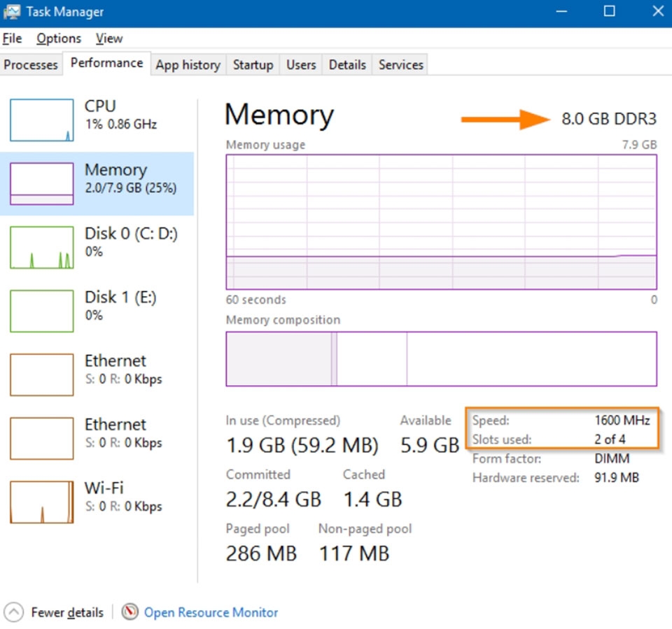This screenshot has height=629, width=672.
Task: Open the View menu
Action: coord(109,38)
